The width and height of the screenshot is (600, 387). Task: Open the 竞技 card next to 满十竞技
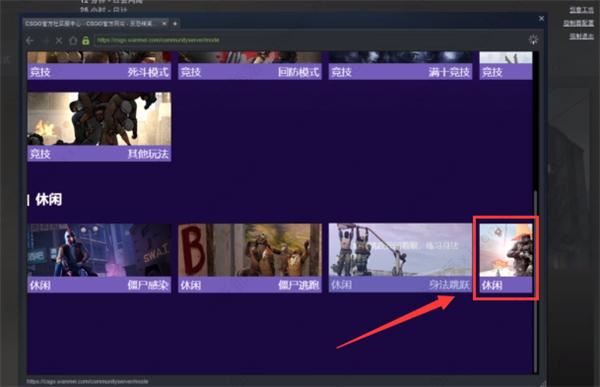pos(506,65)
